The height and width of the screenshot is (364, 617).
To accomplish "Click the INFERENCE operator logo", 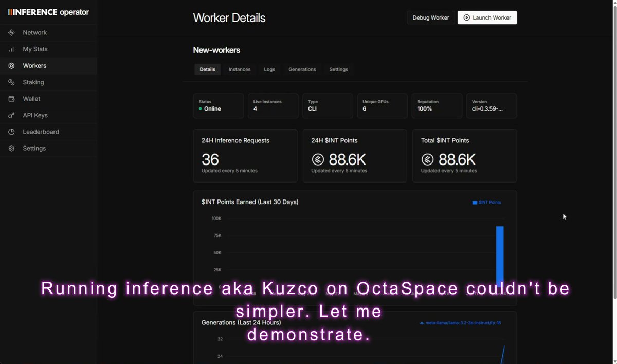I will tap(48, 12).
